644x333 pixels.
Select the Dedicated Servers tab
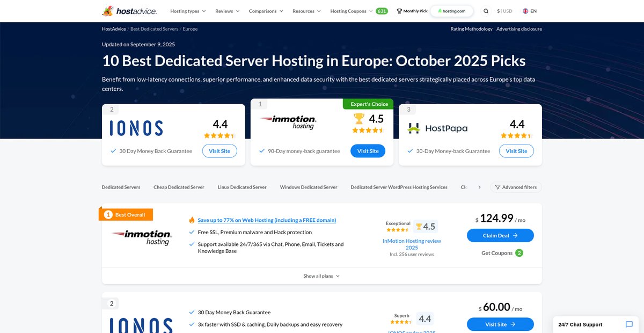click(121, 187)
